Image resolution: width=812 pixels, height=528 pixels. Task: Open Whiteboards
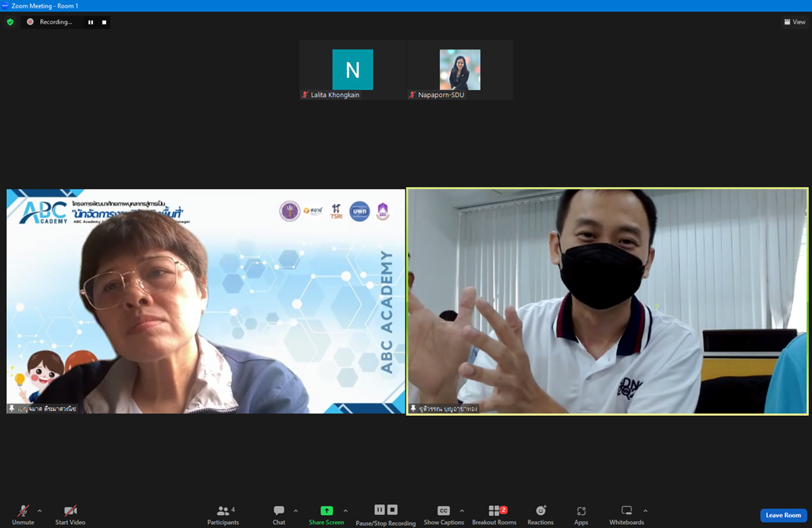tap(627, 514)
